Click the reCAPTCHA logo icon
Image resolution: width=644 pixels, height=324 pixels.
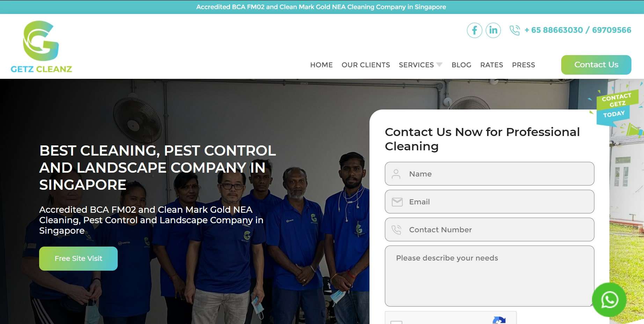click(499, 321)
